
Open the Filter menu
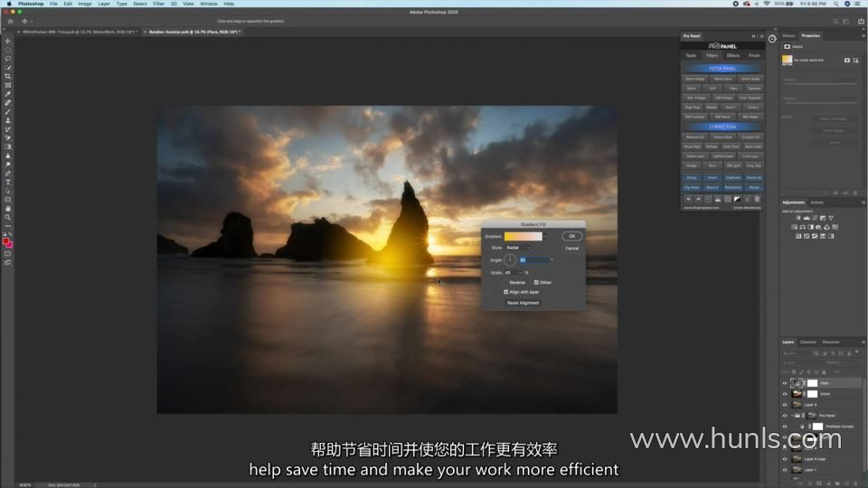[158, 4]
